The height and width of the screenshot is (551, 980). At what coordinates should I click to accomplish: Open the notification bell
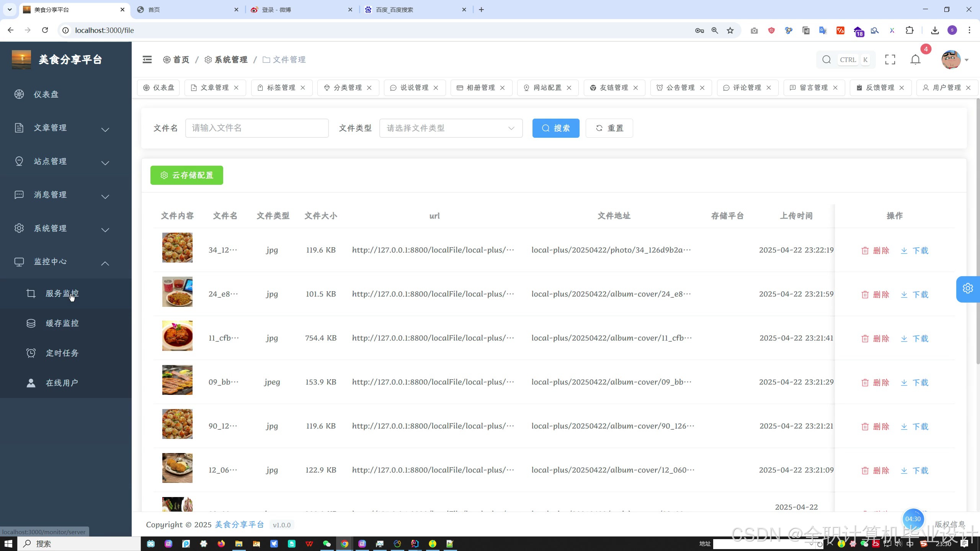tap(915, 60)
